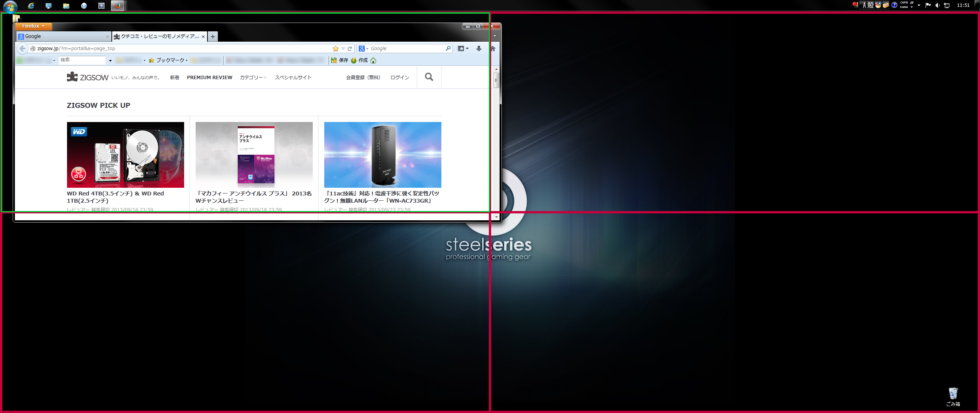Image resolution: width=980 pixels, height=413 pixels.
Task: Click the Google search input field
Action: [406, 49]
